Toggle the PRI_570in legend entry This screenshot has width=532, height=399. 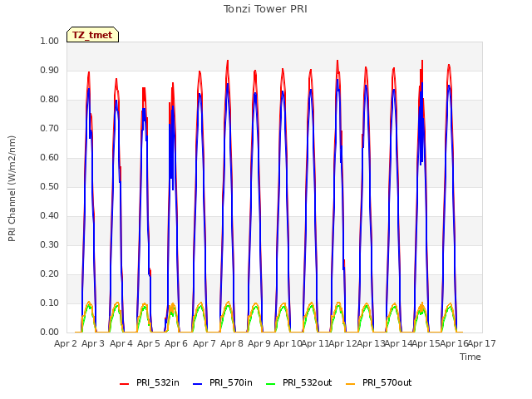click(223, 382)
